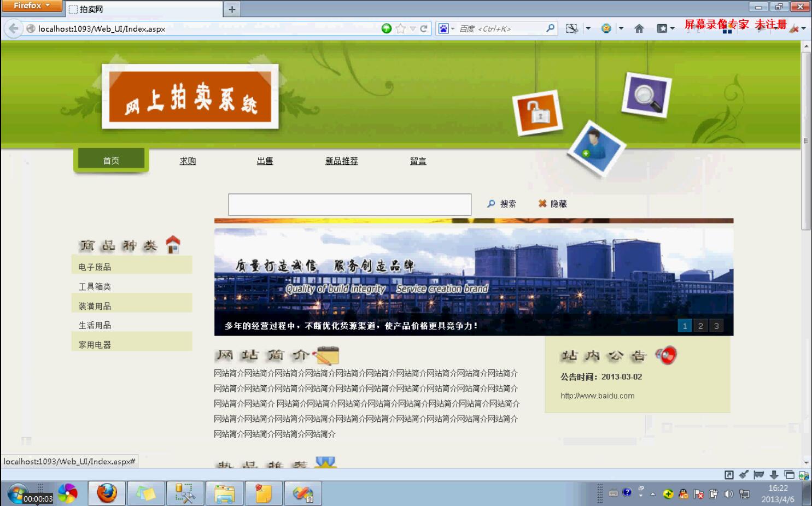
Task: Open the 生活用品 category link
Action: click(x=95, y=325)
